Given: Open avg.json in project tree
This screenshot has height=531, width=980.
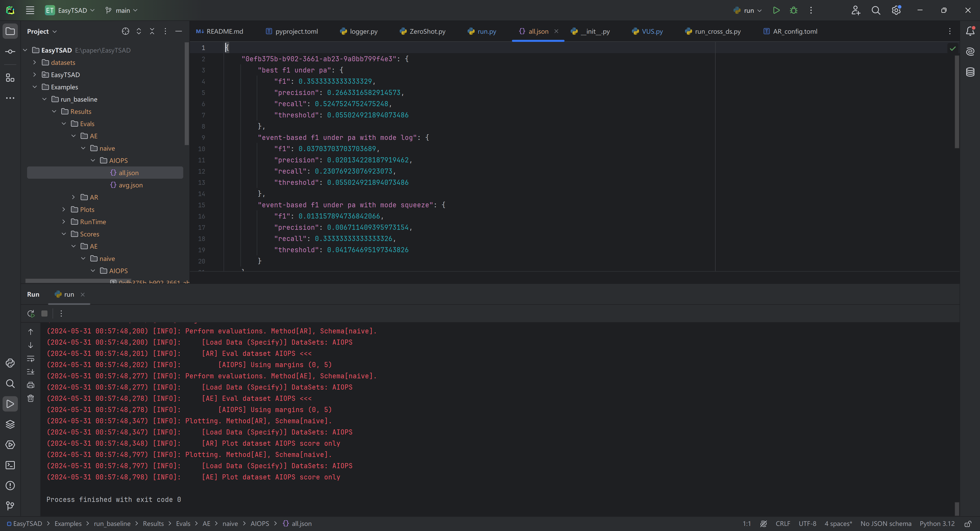Looking at the screenshot, I should click(130, 185).
